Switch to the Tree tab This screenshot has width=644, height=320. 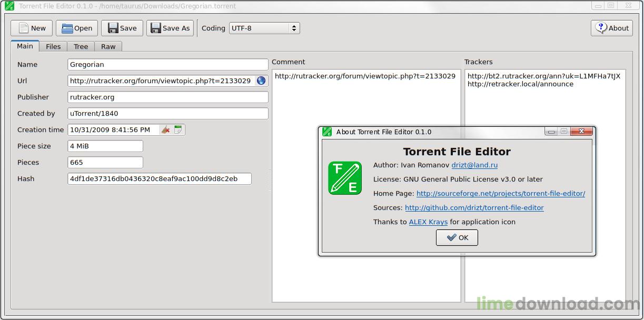(81, 46)
